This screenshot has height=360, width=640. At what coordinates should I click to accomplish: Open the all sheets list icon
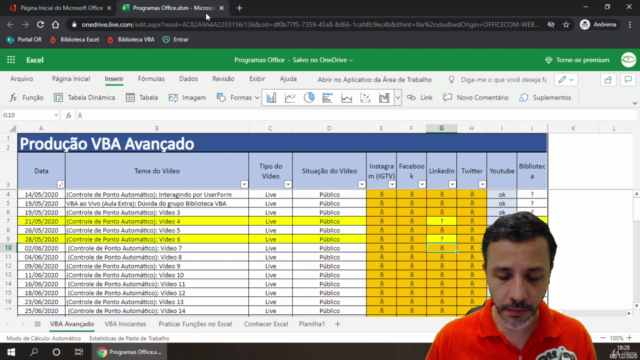point(38,324)
